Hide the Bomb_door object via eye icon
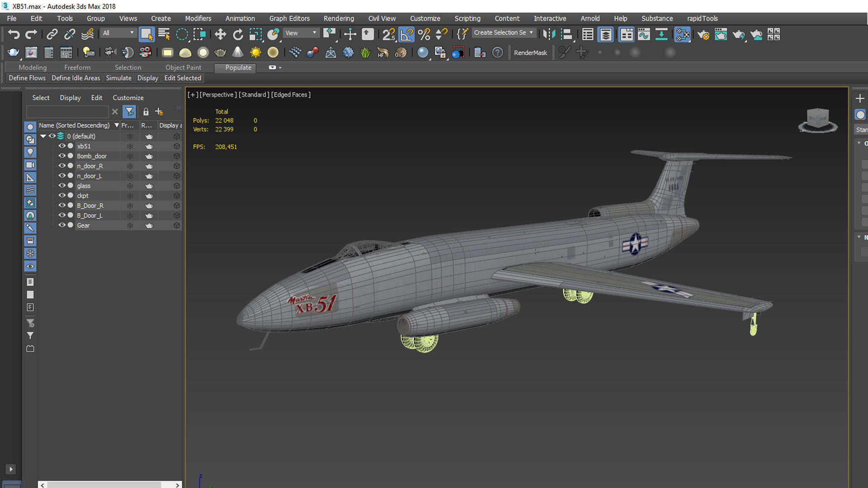The image size is (868, 488). tap(62, 156)
